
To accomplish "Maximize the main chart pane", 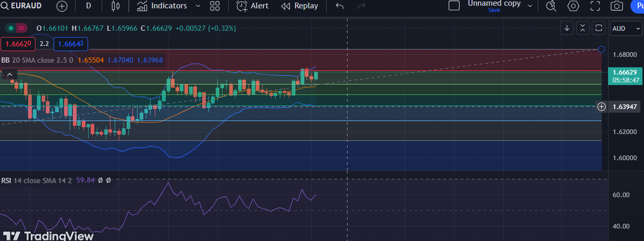I will click(599, 28).
